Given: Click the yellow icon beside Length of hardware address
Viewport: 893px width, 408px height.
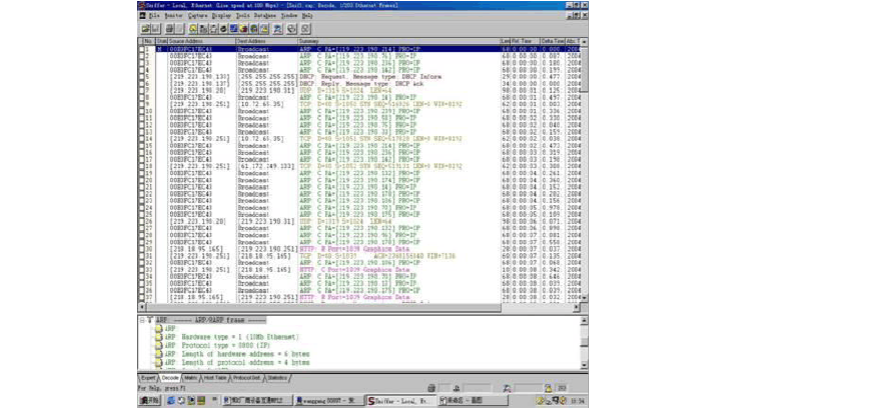Looking at the screenshot, I should pos(157,354).
